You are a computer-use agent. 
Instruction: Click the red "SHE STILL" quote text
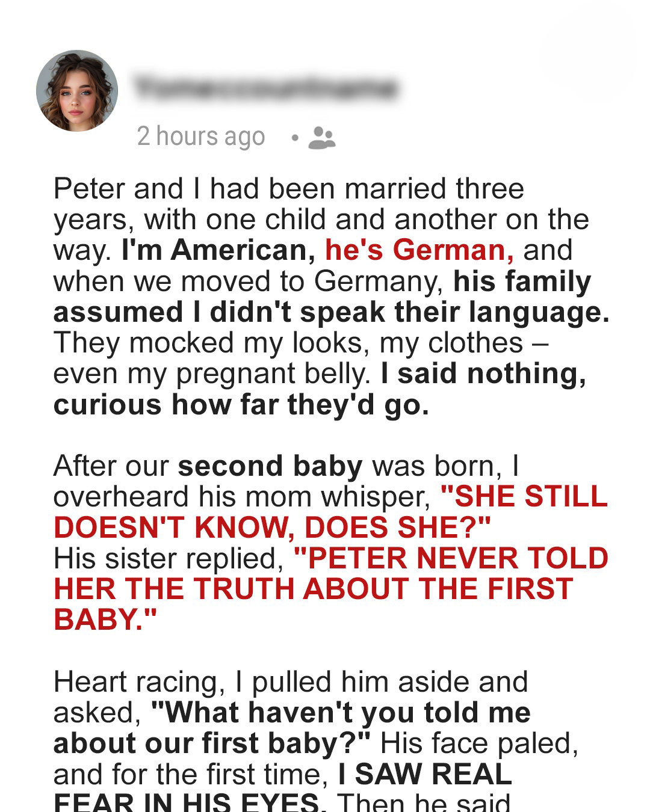click(524, 496)
